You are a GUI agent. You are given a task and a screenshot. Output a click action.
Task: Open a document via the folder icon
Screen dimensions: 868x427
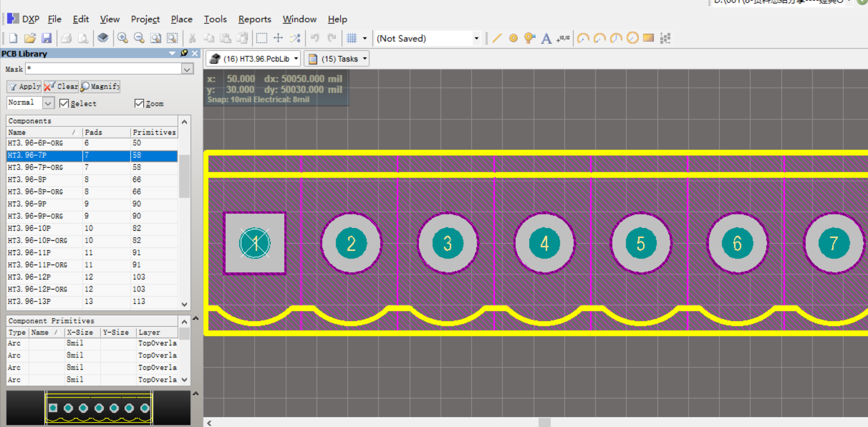pyautogui.click(x=30, y=38)
